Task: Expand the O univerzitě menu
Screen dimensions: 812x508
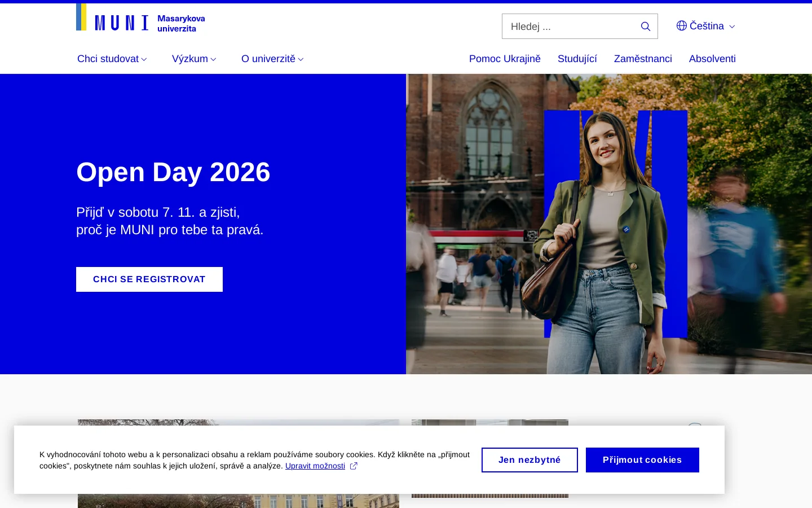Action: (x=272, y=59)
